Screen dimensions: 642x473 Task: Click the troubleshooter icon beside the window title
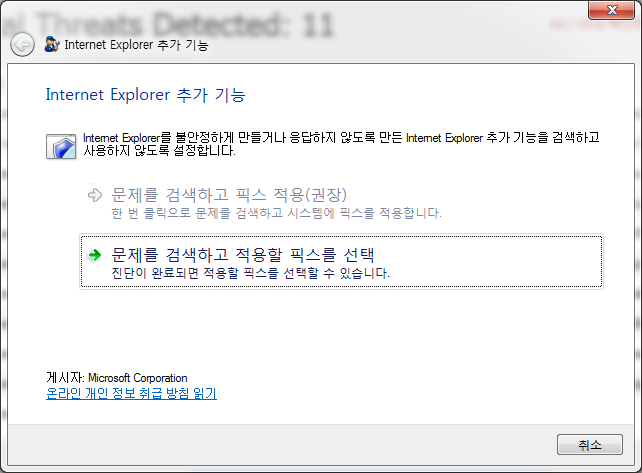(x=52, y=44)
